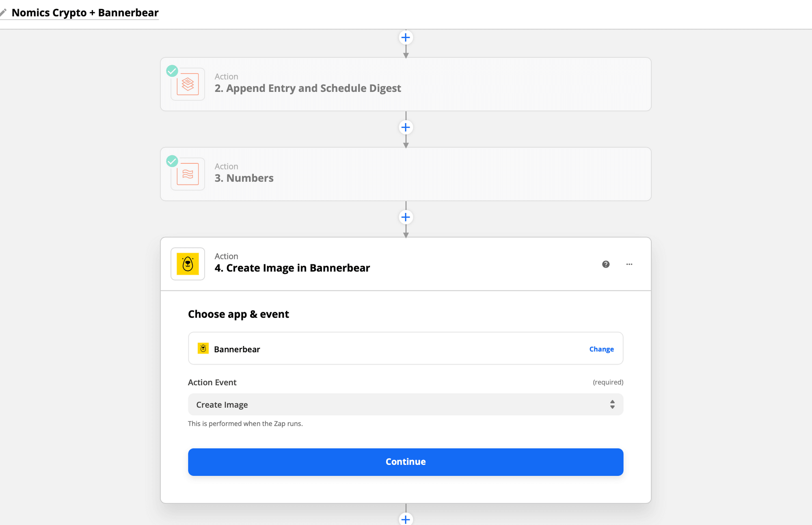Add a step between Digest and Numbers
The width and height of the screenshot is (812, 525).
(x=406, y=128)
